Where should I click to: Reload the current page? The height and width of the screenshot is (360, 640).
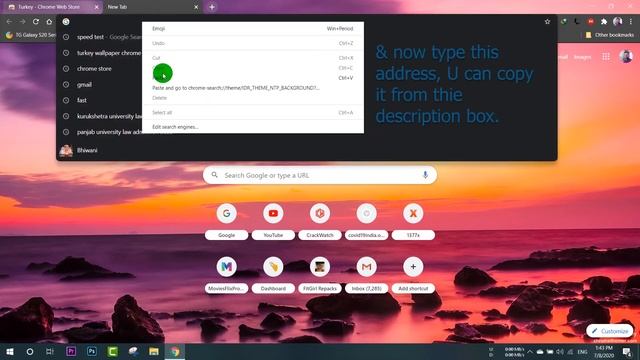click(36, 22)
